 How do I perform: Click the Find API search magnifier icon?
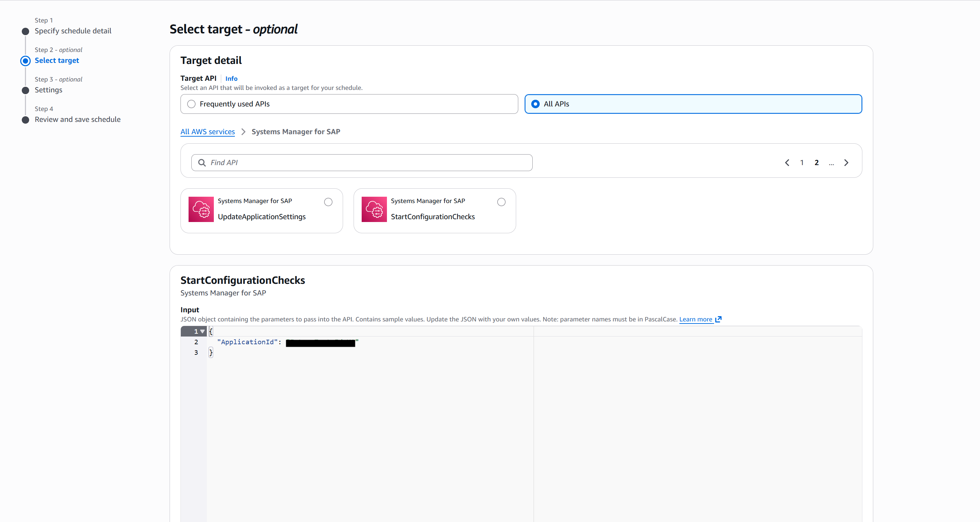[x=202, y=163]
